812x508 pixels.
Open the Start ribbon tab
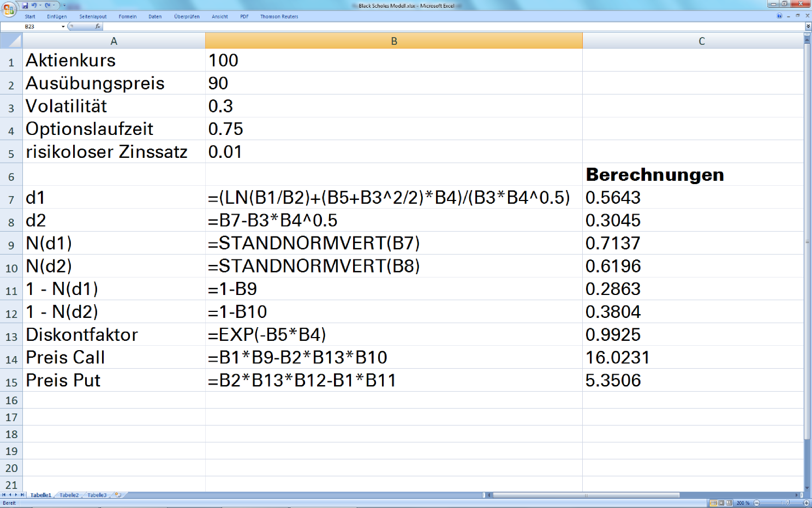coord(30,16)
